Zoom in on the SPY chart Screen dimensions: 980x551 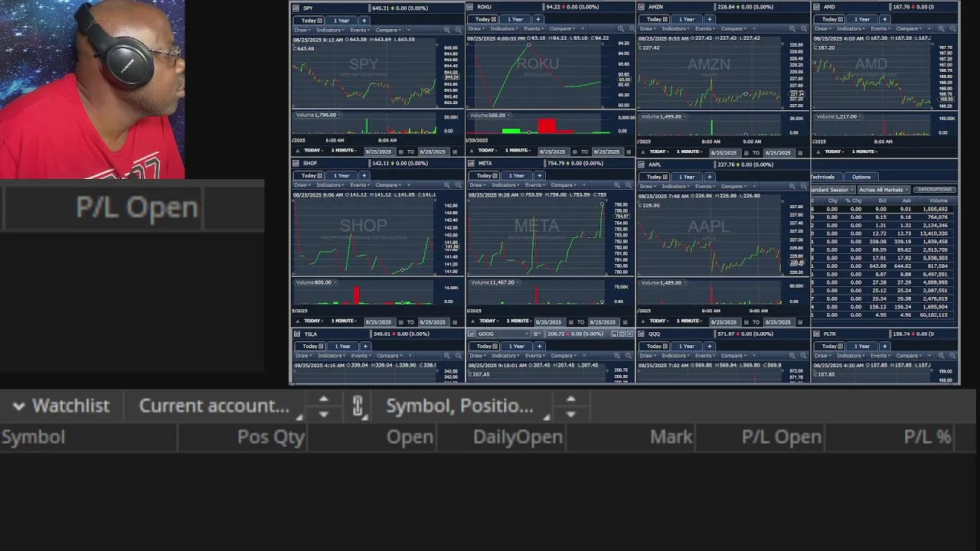[x=446, y=30]
